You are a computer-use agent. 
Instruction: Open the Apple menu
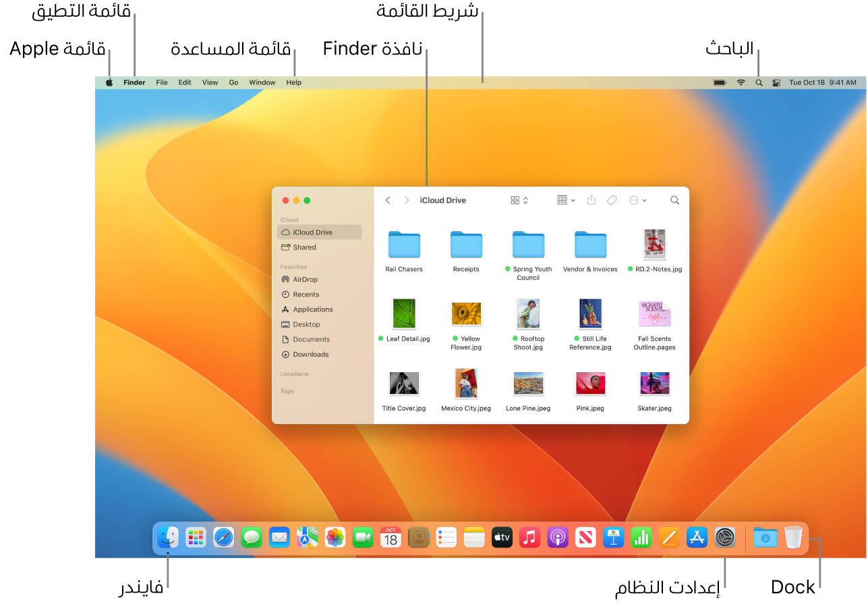pos(109,82)
